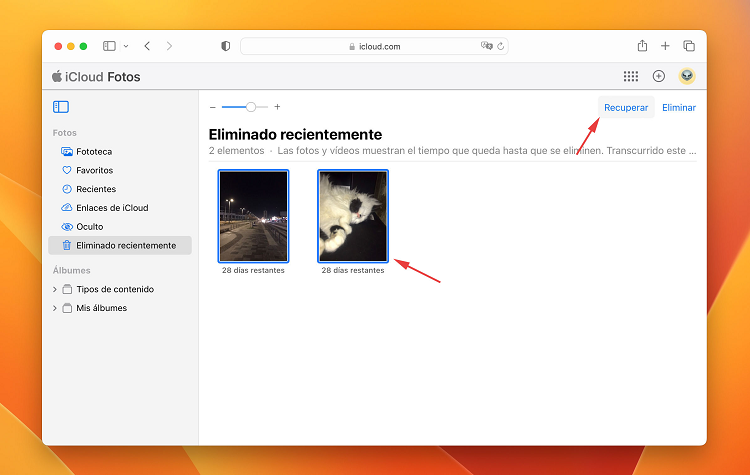Viewport: 750px width, 475px height.
Task: Reload the page in address bar
Action: [x=501, y=46]
